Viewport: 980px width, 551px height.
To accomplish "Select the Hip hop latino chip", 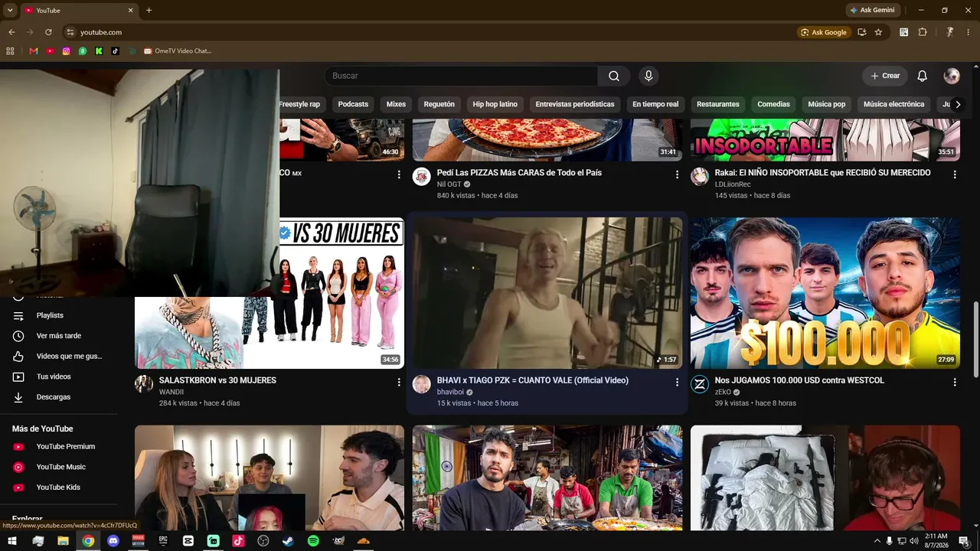I will pos(495,104).
